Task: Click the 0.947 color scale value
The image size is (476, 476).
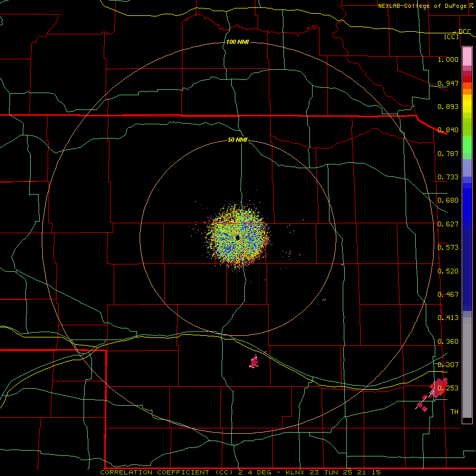Action: click(x=448, y=83)
